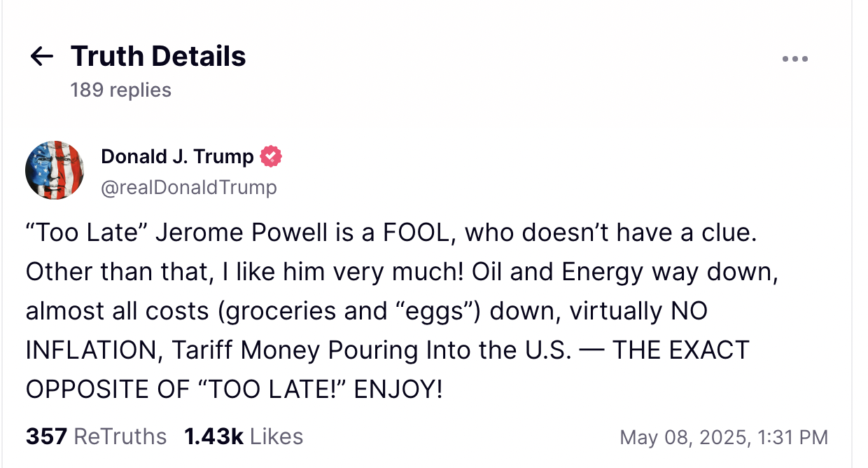This screenshot has width=868, height=468.
Task: Click the final line ending with ENJOY!
Action: tap(234, 389)
